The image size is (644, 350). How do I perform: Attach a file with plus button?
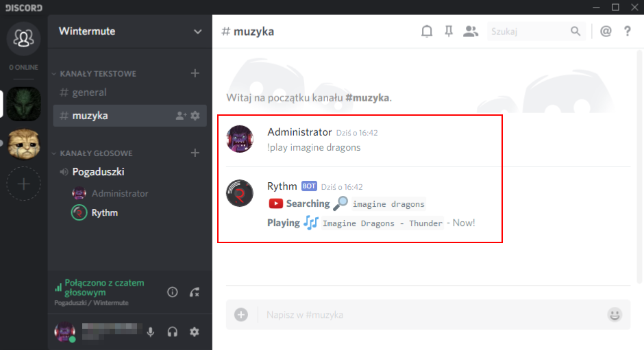click(241, 314)
